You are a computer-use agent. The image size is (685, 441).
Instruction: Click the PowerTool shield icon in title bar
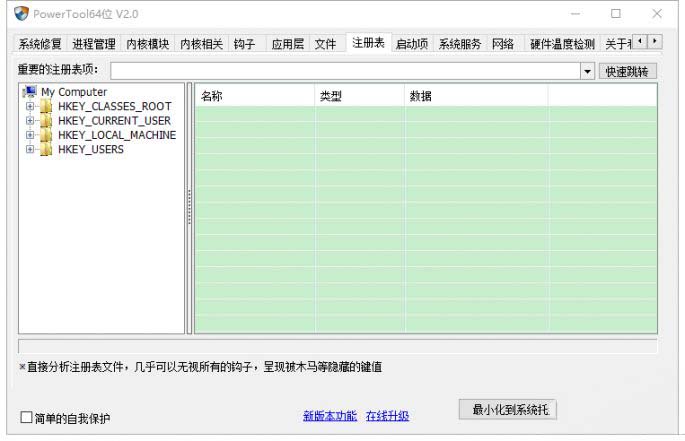pos(21,14)
